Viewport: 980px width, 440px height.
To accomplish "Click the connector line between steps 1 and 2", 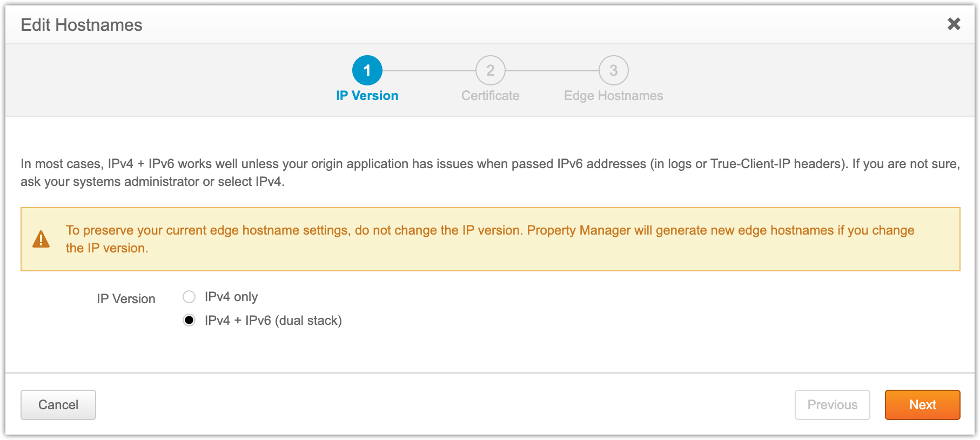I will (x=429, y=70).
